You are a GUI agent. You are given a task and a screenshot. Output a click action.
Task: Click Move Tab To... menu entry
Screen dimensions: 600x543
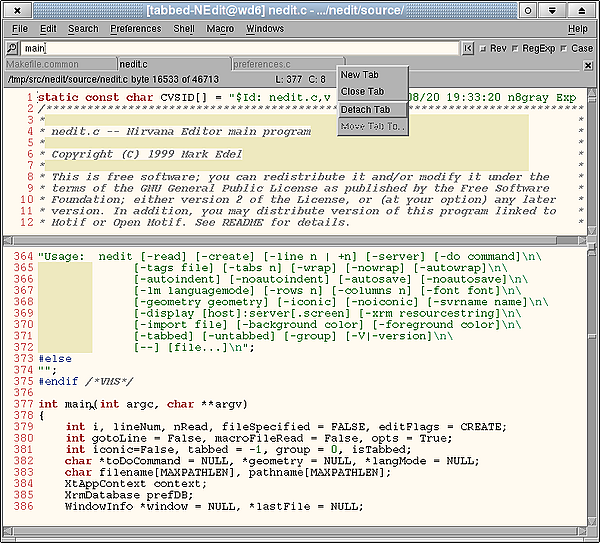point(372,126)
